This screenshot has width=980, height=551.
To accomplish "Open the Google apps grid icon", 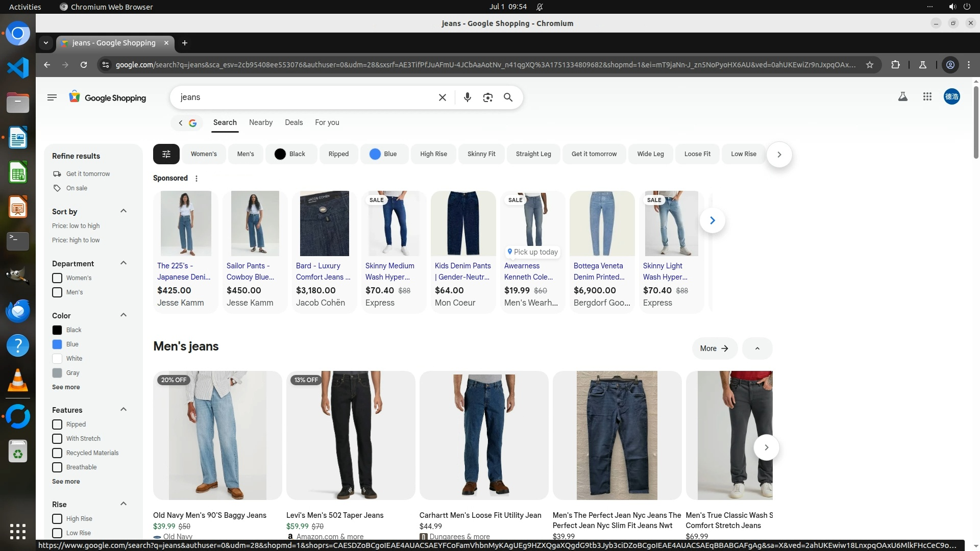I will 927,96.
